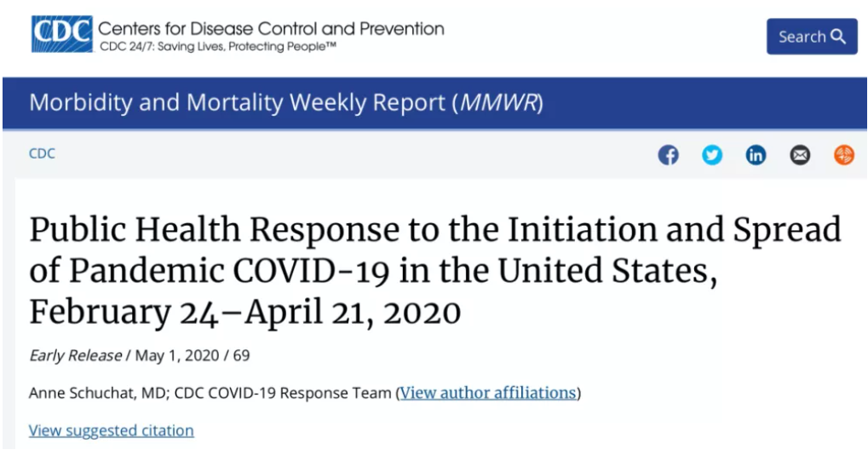Click Centers for Disease Control and Prevention text
The image size is (868, 467).
[x=271, y=28]
